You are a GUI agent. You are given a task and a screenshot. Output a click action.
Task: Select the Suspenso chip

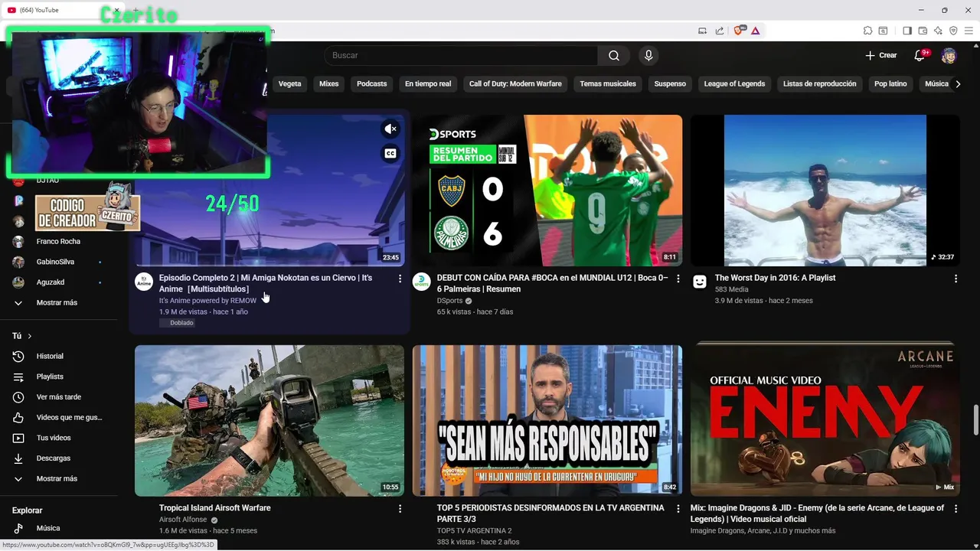tap(670, 84)
